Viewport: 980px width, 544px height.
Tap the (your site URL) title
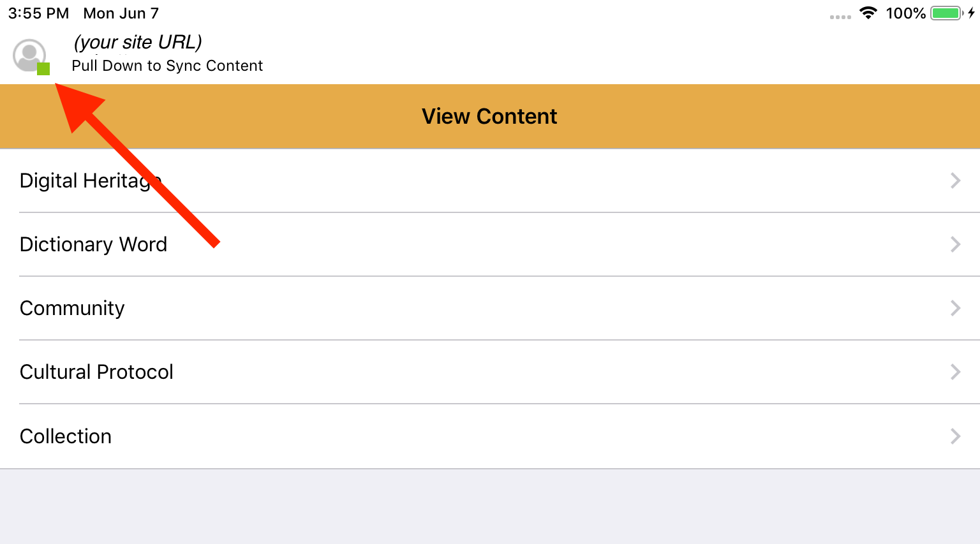tap(138, 42)
